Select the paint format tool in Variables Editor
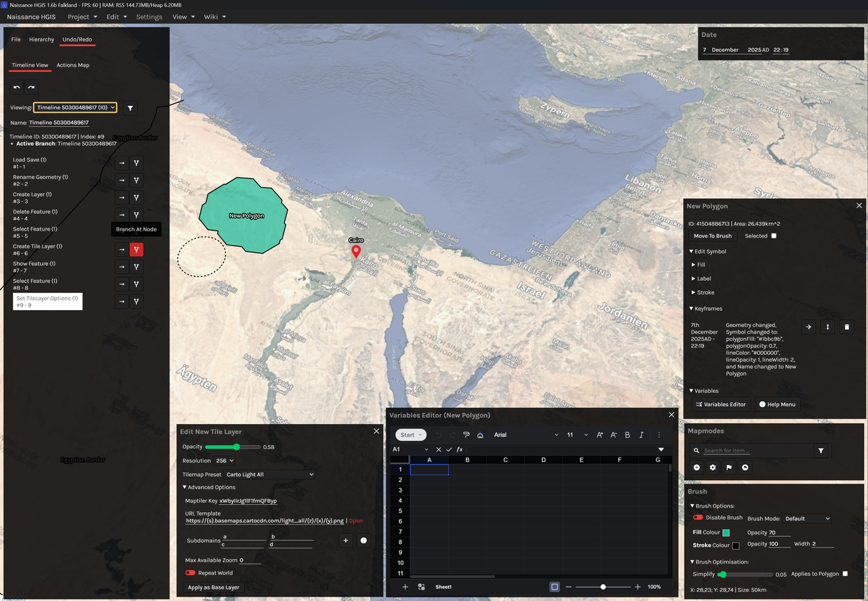The width and height of the screenshot is (868, 601). point(466,435)
